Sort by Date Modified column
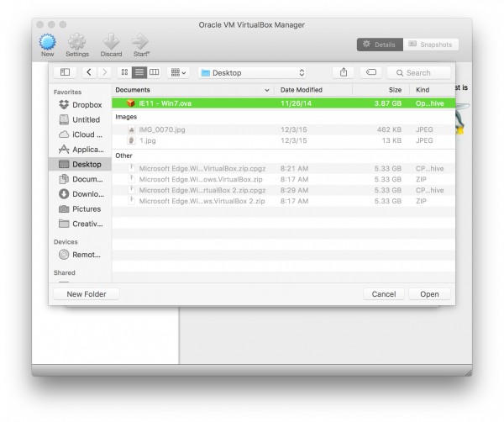Screen dimensions: 504x422 coord(313,90)
